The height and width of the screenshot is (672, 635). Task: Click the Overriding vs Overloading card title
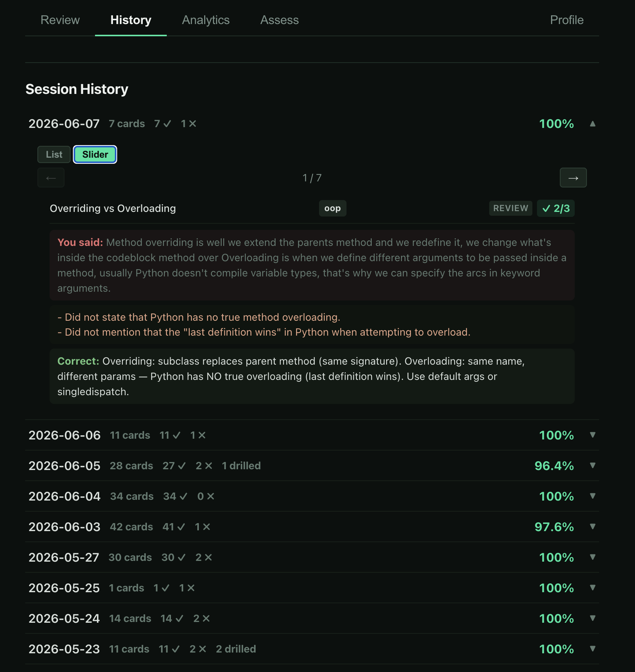point(113,208)
